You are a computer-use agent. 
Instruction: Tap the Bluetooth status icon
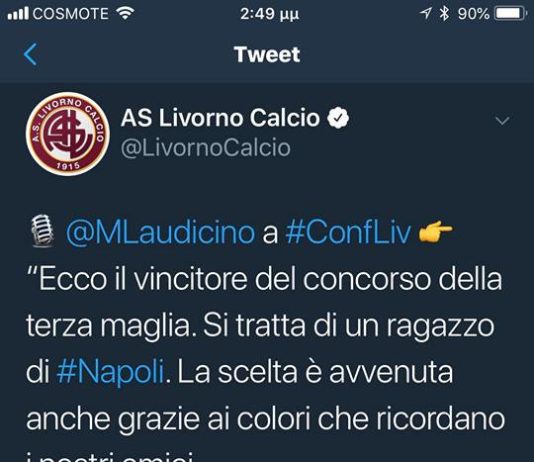[444, 14]
